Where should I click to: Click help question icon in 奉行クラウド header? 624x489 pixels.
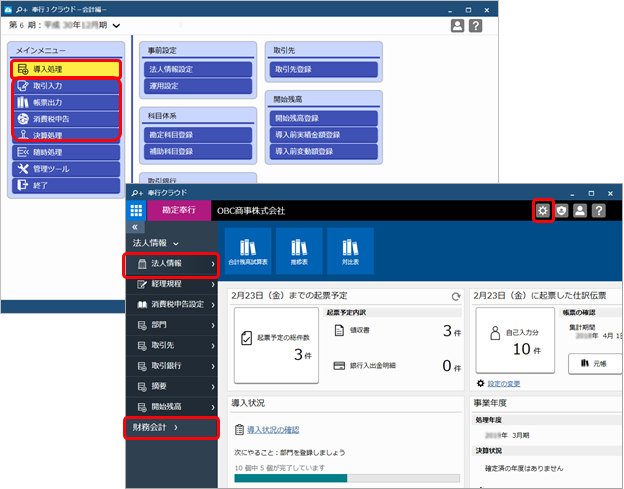[599, 210]
